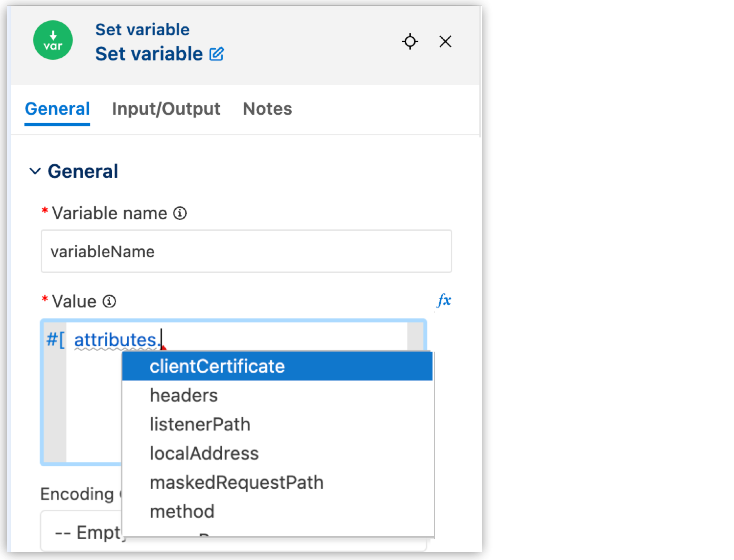734x560 pixels.
Task: Click the green Set variable node icon
Action: pyautogui.click(x=53, y=40)
